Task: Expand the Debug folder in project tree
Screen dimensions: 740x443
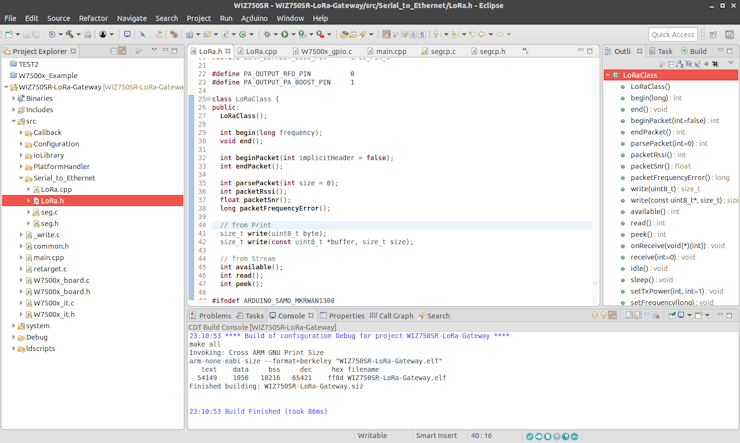Action: point(14,337)
